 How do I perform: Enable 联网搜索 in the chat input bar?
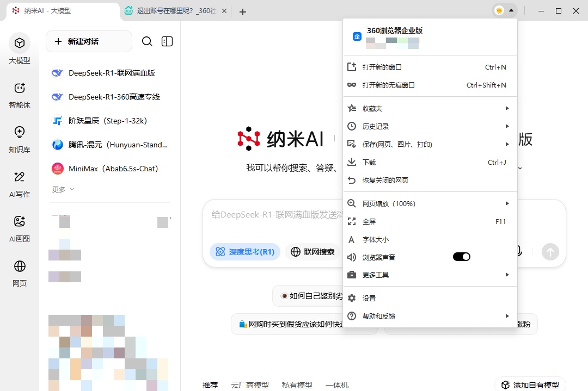pyautogui.click(x=313, y=252)
